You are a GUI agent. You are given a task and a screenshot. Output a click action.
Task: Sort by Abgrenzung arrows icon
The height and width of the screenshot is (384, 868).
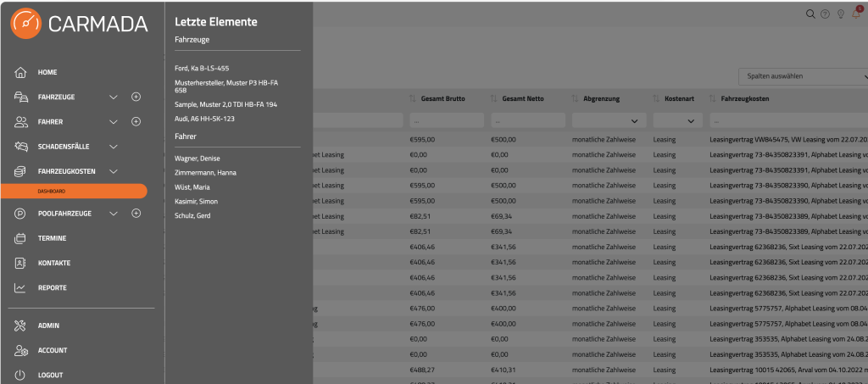coord(576,98)
